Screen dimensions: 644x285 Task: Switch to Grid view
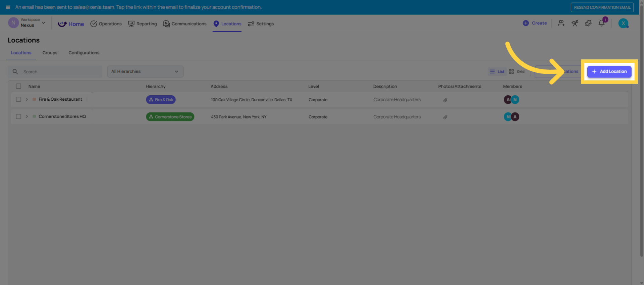pyautogui.click(x=517, y=72)
